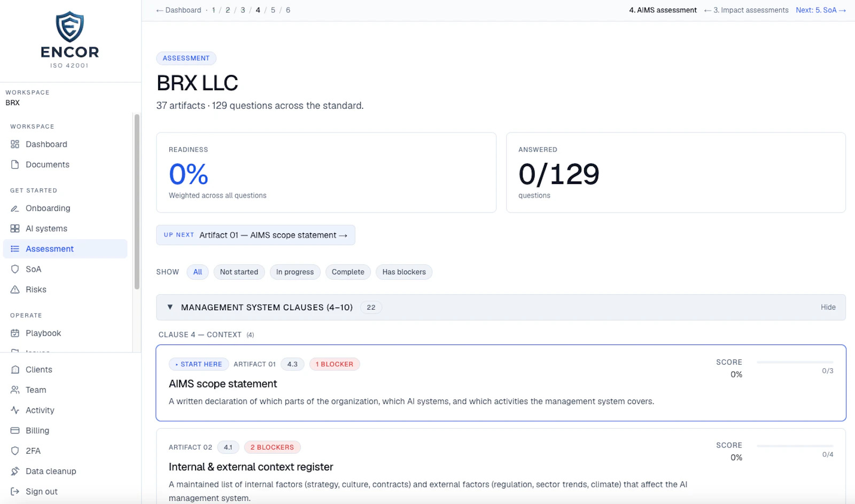Click the SoA shield icon
This screenshot has width=855, height=504.
pyautogui.click(x=15, y=269)
